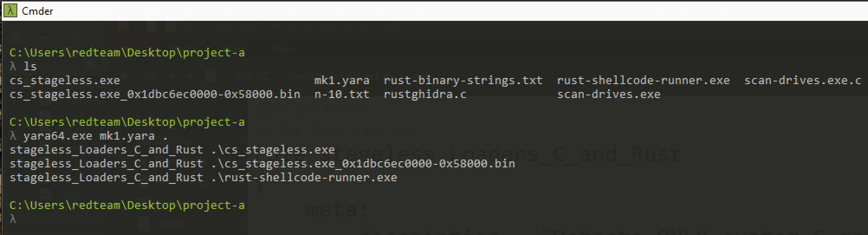Screen dimensions: 868x235
Task: Click the yara match line for .\cs_stageless.exe
Action: 172,150
